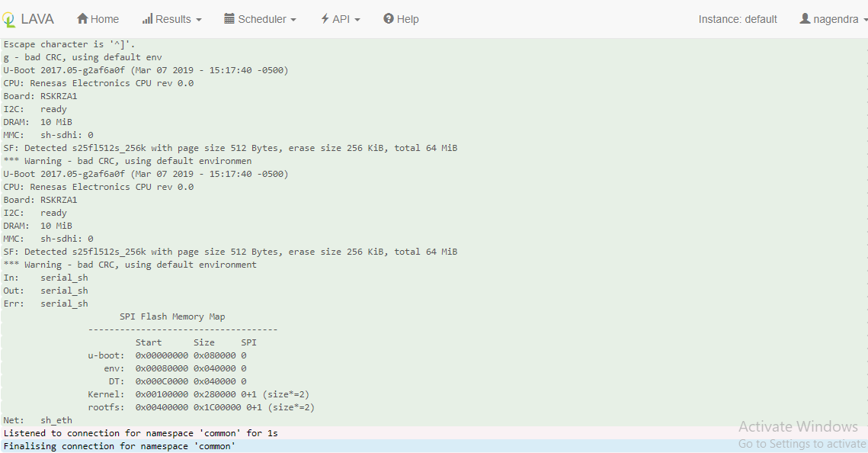
Task: Open the Help page
Action: (402, 19)
